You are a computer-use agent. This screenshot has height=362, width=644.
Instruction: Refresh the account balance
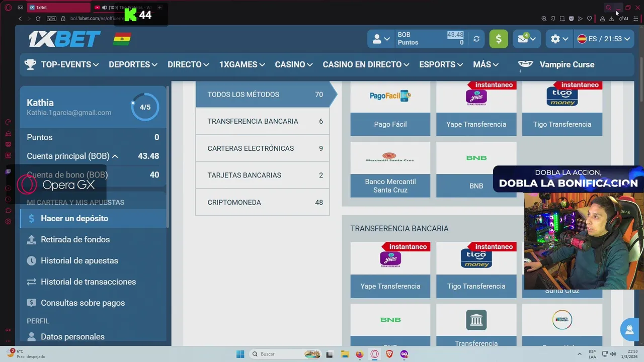tap(476, 39)
